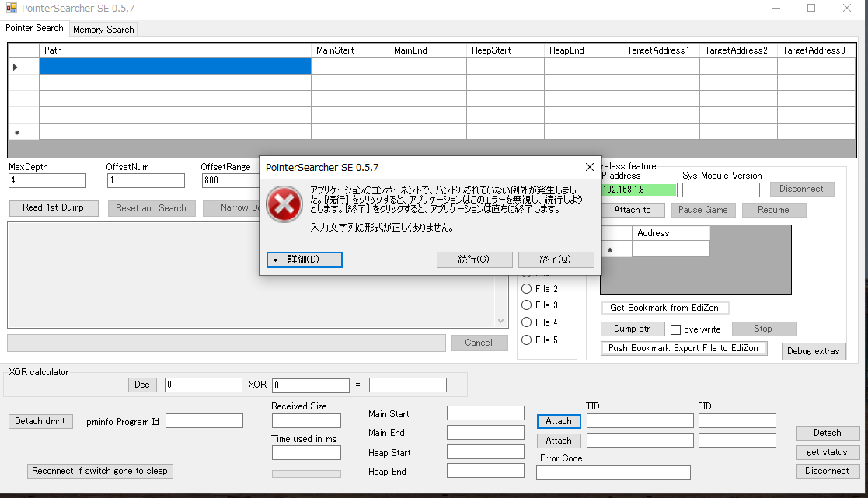Click the OffsetRange input field
This screenshot has width=868, height=498.
point(230,180)
